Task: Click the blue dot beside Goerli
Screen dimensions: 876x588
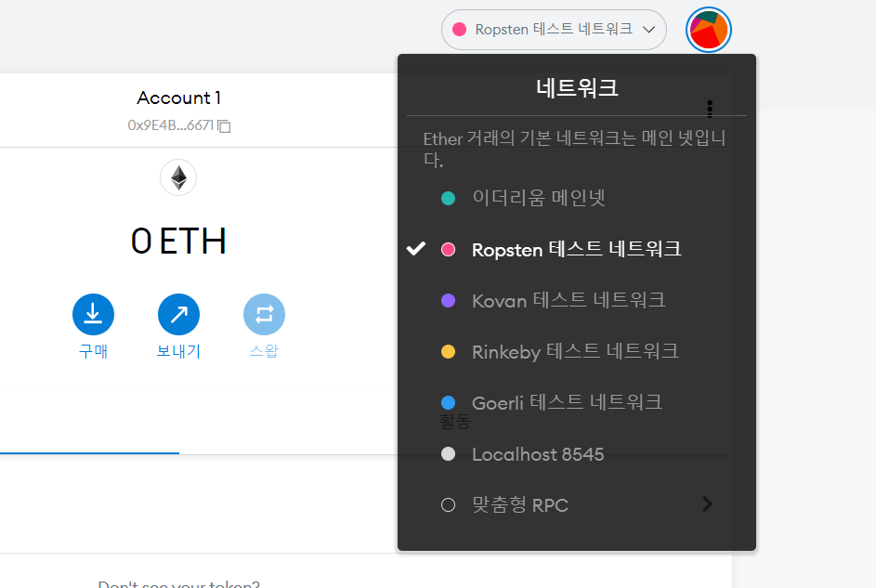Action: coord(448,402)
